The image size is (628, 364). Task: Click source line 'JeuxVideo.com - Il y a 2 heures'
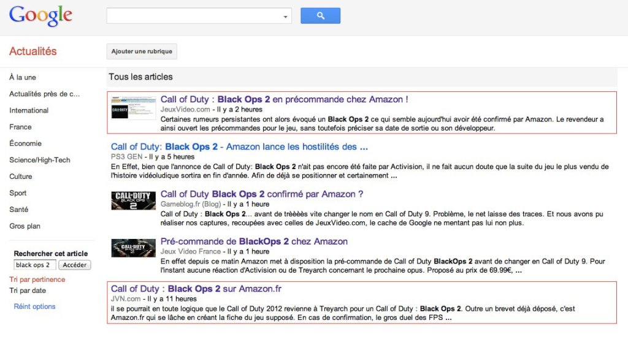pos(212,109)
